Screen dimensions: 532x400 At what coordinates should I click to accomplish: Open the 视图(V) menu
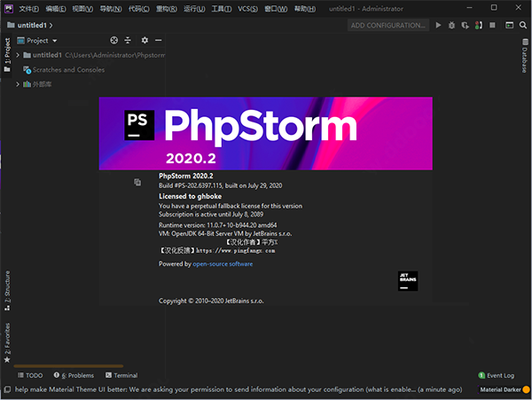82,9
